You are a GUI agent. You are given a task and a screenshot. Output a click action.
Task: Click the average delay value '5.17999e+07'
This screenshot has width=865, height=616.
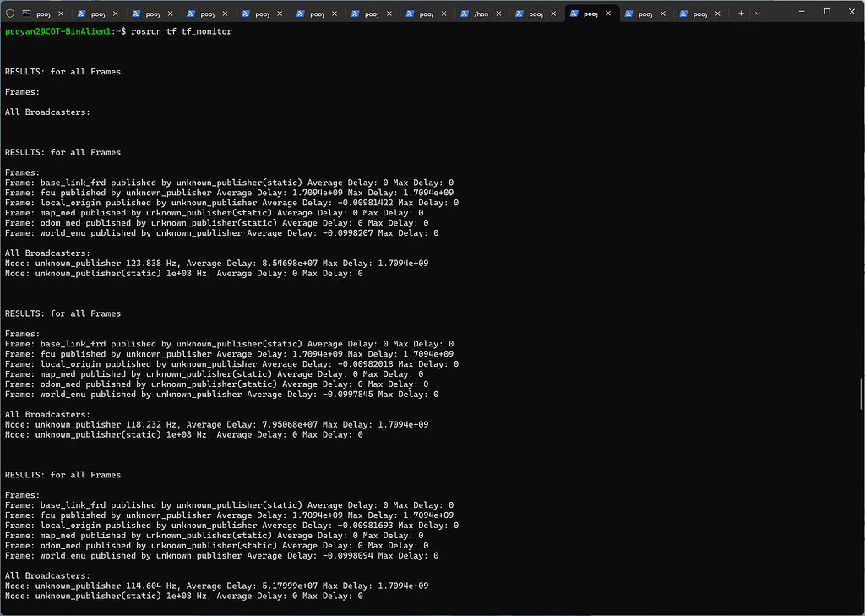click(x=290, y=586)
